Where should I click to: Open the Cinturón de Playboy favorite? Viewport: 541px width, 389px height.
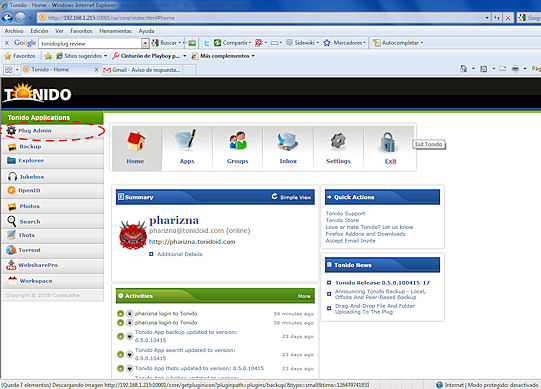[x=146, y=56]
